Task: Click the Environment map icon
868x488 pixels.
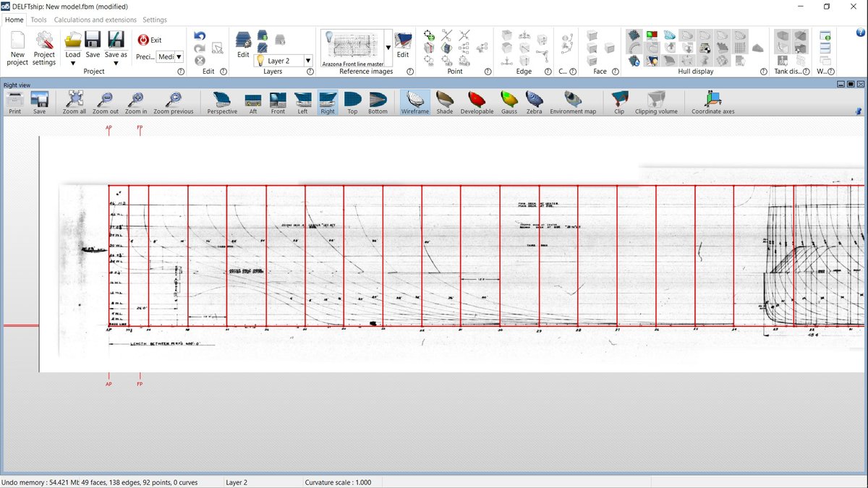Action: point(572,102)
